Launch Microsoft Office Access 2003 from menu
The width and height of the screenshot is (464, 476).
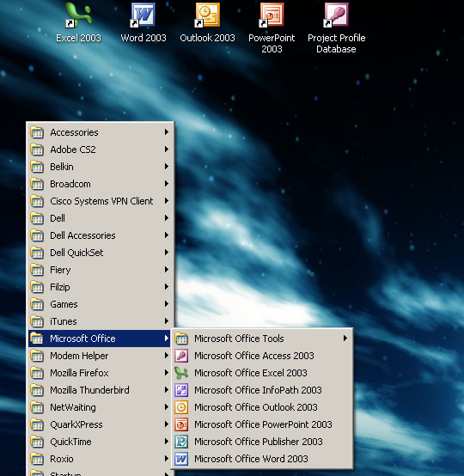tap(263, 356)
